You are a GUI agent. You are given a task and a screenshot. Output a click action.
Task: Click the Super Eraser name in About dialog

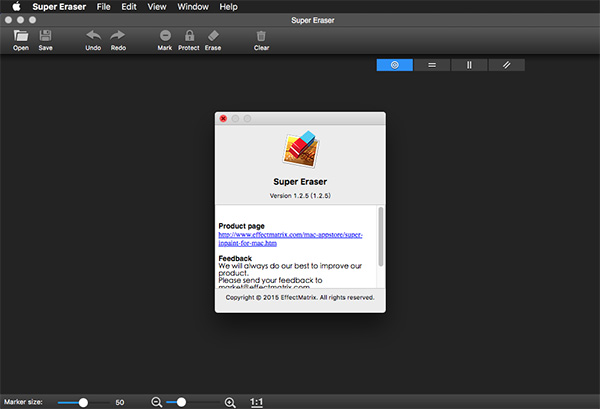(x=300, y=182)
